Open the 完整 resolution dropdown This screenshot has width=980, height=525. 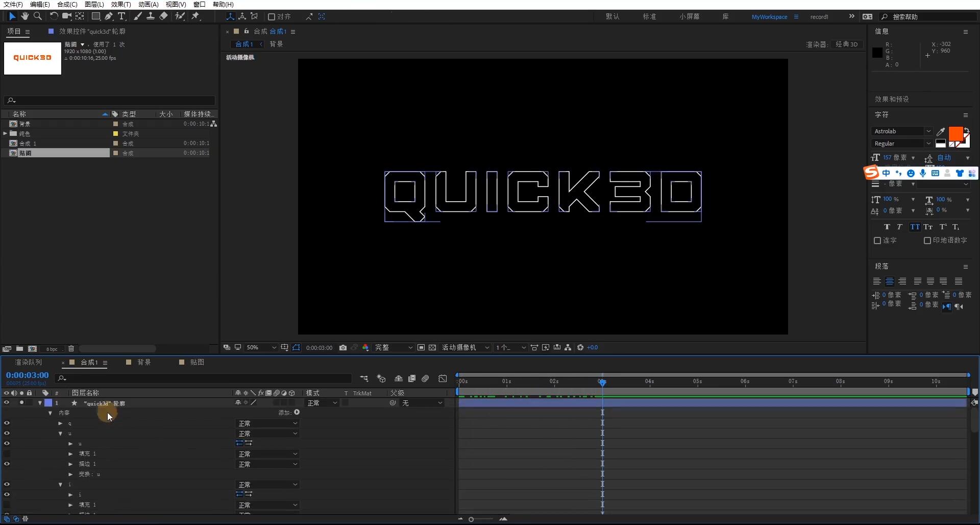(x=394, y=348)
